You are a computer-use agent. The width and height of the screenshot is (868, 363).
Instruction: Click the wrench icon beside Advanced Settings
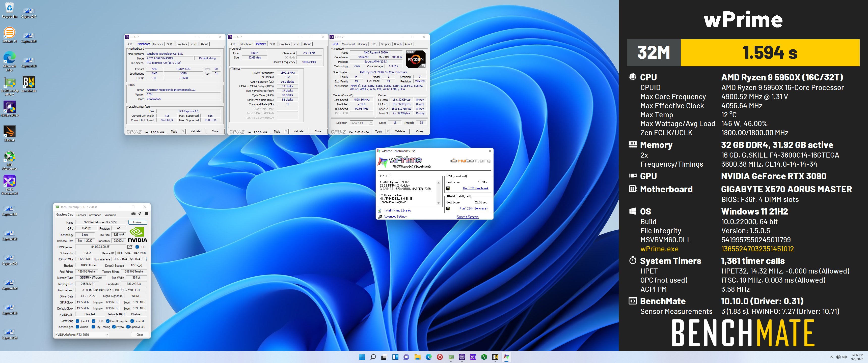click(x=380, y=217)
